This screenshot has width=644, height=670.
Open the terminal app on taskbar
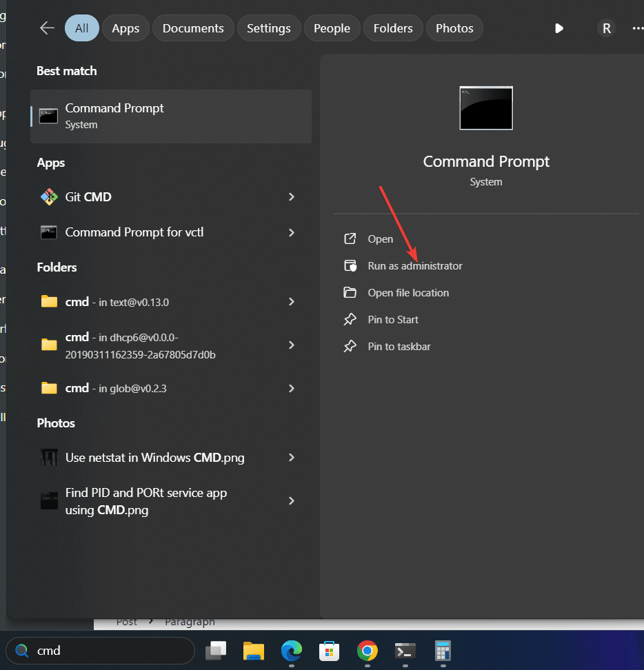click(x=405, y=651)
